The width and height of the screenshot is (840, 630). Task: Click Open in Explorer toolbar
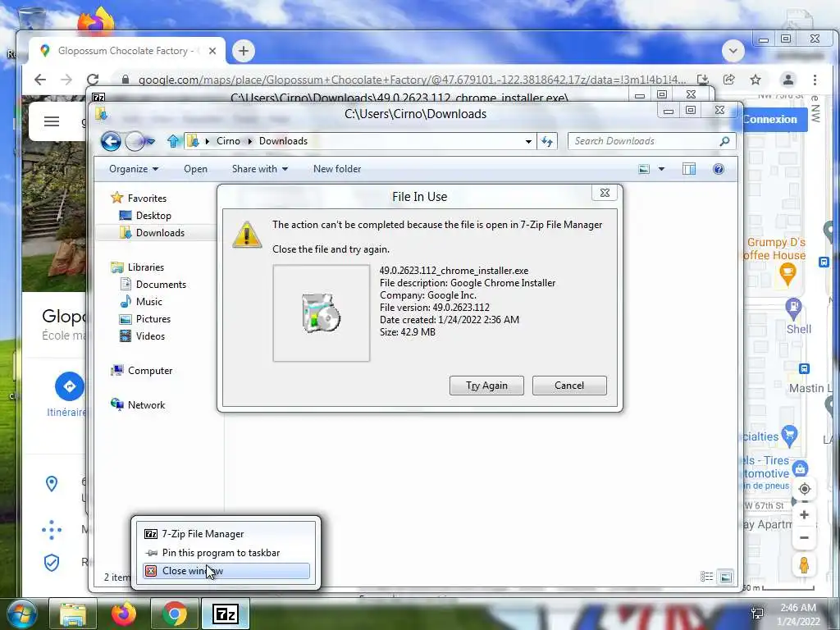[x=195, y=169]
